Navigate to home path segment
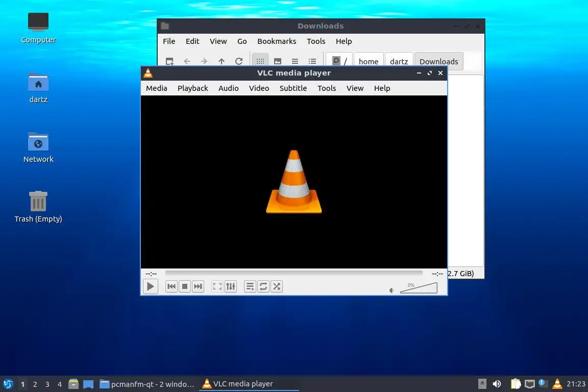This screenshot has width=588, height=392. tap(368, 61)
